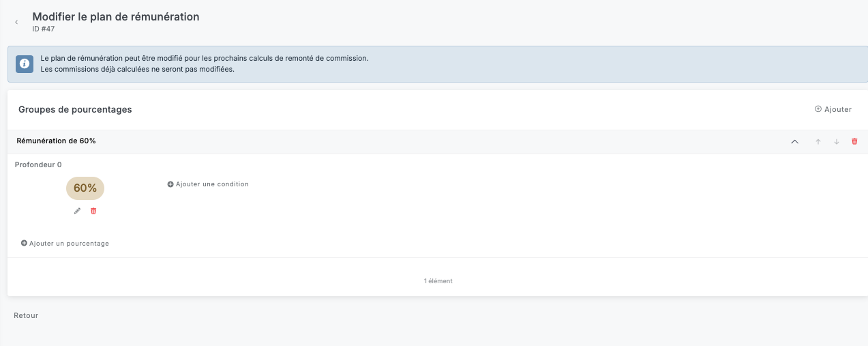Click the Groupes de pourcentages heading

[75, 109]
